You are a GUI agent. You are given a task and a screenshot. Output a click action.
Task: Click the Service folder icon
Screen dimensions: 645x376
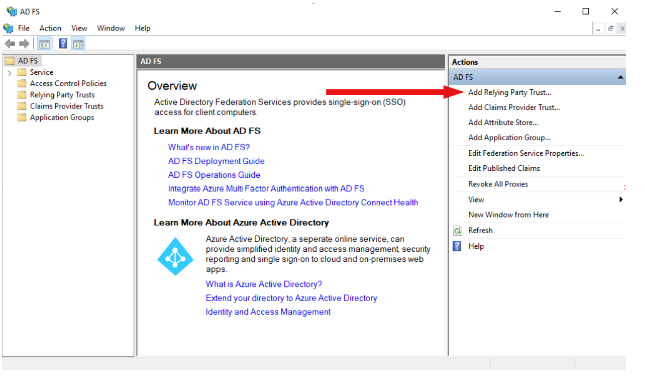pos(22,72)
